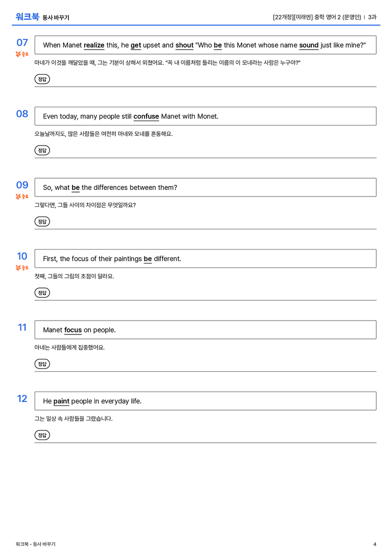Click the 중요 star marker under number 09
Image resolution: width=392 pixels, height=555 pixels.
pos(22,197)
